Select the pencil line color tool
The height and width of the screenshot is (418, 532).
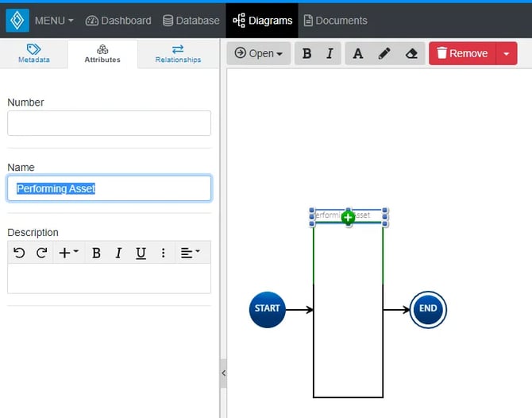pyautogui.click(x=384, y=53)
